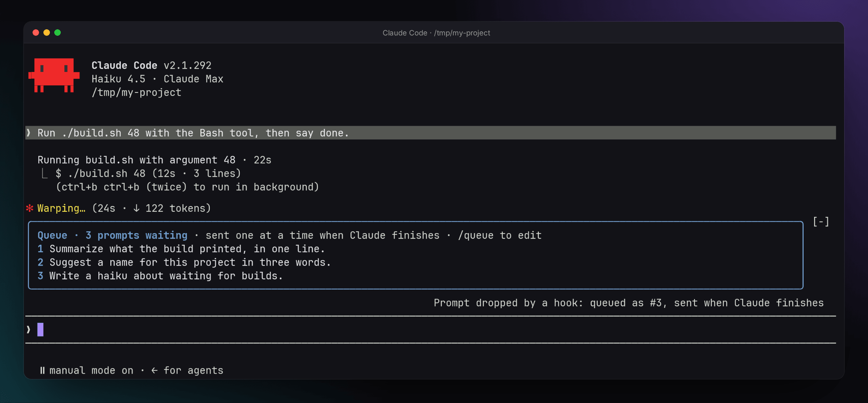The width and height of the screenshot is (868, 403).
Task: Click the "Prompt dropped by a hook" notification
Action: click(629, 303)
